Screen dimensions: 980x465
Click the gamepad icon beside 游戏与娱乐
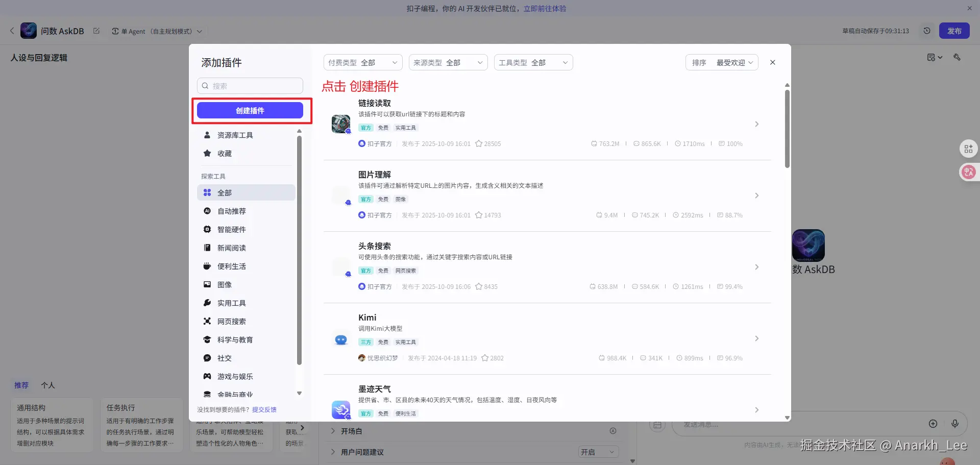(207, 376)
